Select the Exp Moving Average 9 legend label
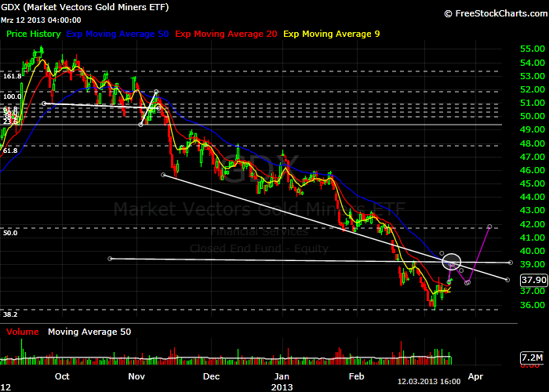Viewport: 549px width, 392px height. pyautogui.click(x=332, y=34)
